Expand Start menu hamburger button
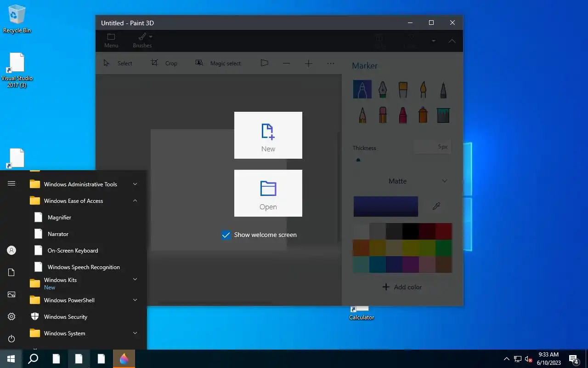The image size is (588, 368). pos(11,183)
